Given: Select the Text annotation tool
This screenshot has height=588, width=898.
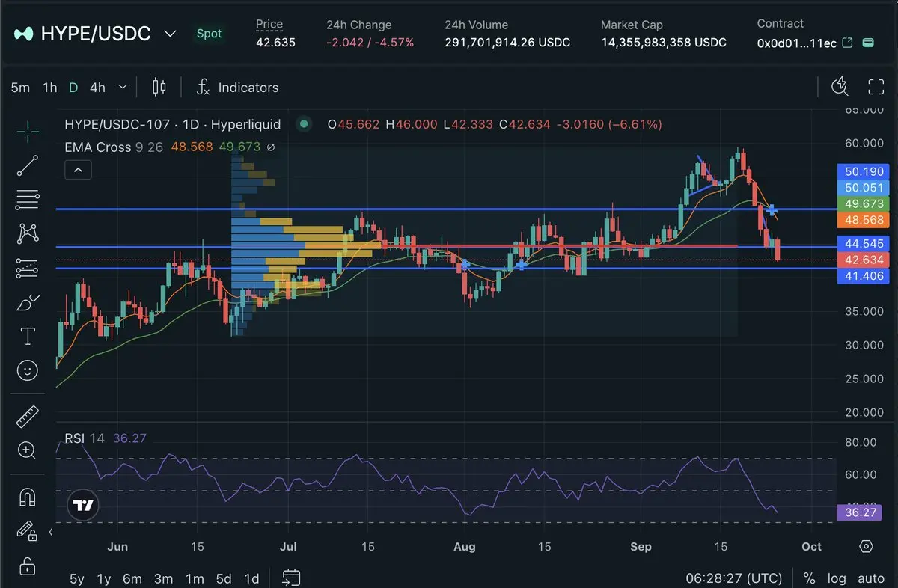Looking at the screenshot, I should point(28,337).
